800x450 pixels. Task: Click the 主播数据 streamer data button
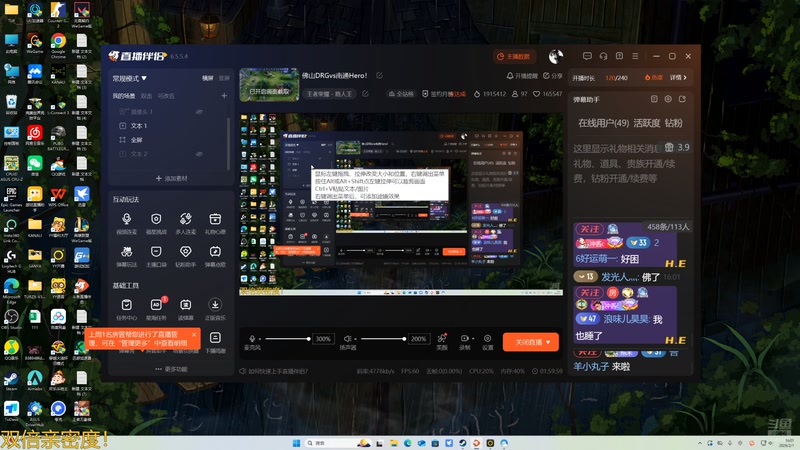(514, 56)
